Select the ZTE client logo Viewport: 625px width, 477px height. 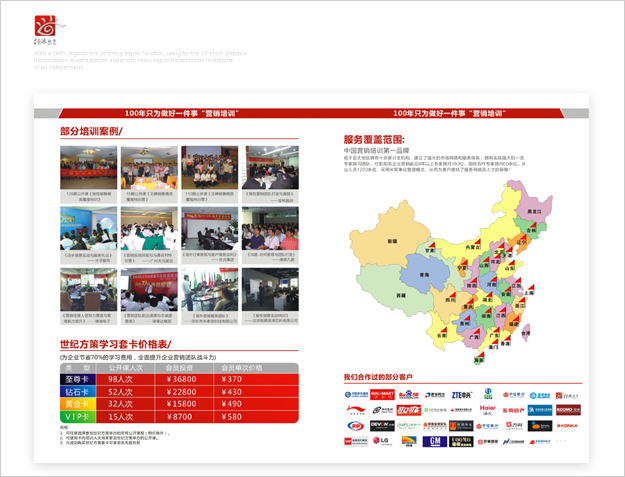pyautogui.click(x=461, y=394)
